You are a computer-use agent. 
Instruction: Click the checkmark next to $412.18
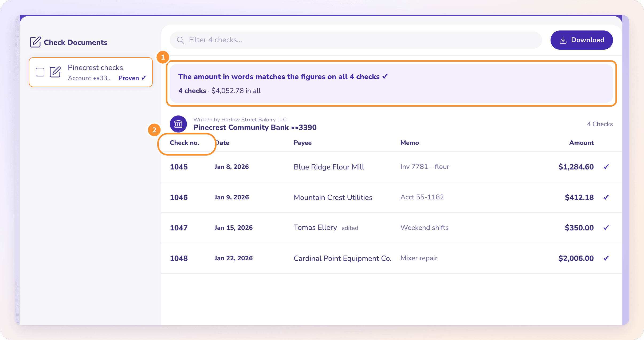(x=606, y=197)
